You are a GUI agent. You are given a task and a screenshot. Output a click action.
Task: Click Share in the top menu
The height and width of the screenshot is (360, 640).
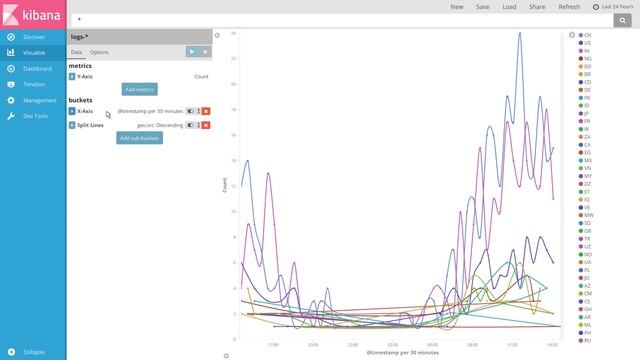click(x=537, y=7)
